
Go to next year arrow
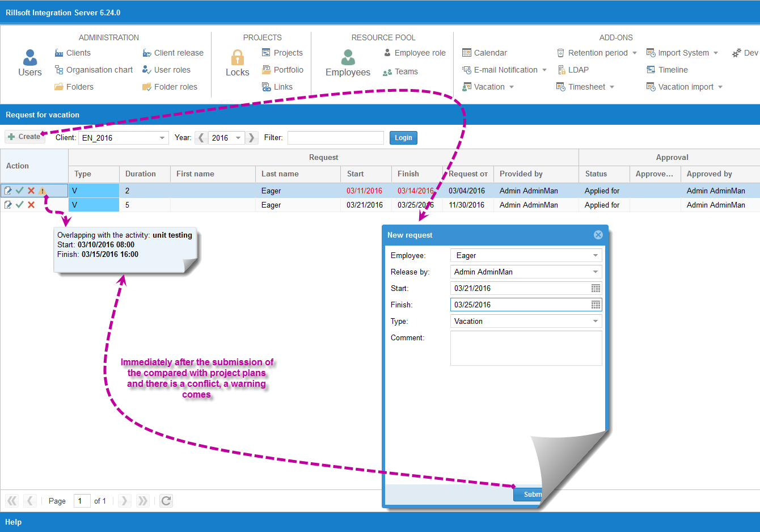252,138
